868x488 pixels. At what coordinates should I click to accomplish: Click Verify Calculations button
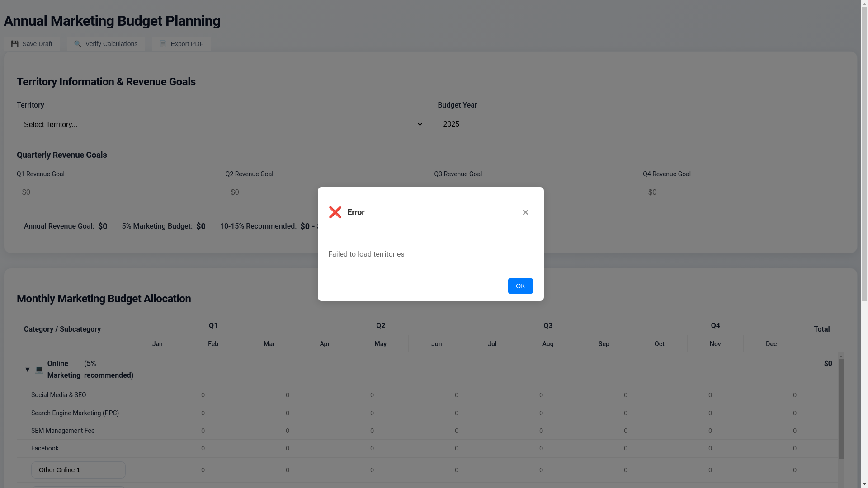(x=106, y=44)
